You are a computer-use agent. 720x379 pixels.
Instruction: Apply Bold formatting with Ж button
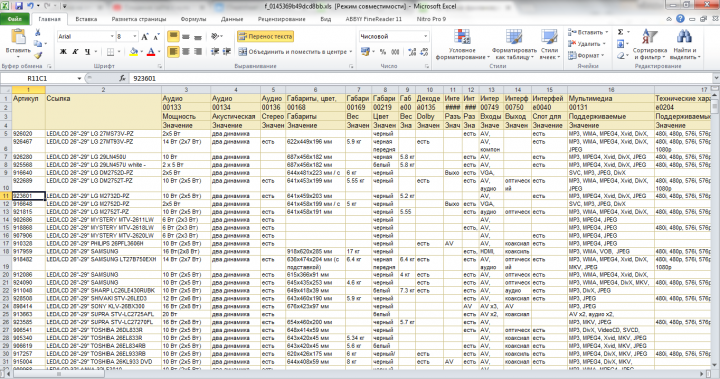point(63,51)
